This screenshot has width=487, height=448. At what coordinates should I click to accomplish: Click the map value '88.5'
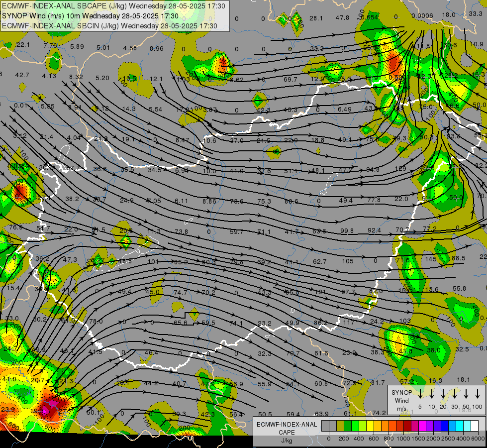[x=459, y=258]
